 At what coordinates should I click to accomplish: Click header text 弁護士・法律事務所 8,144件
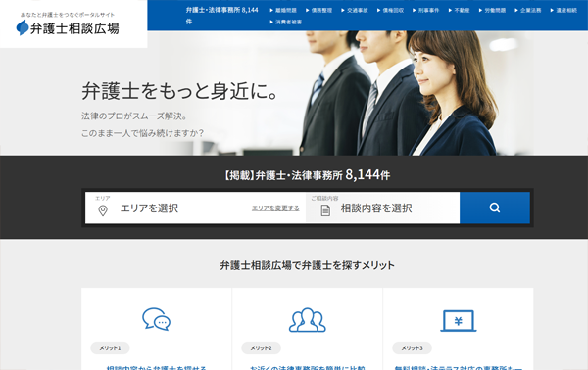(222, 16)
